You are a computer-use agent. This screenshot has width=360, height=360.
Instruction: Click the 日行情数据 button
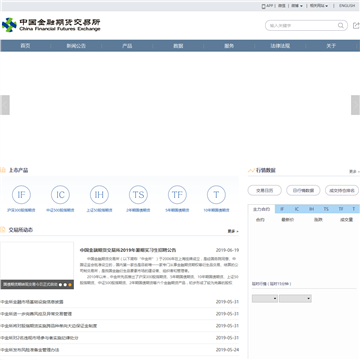(x=303, y=190)
